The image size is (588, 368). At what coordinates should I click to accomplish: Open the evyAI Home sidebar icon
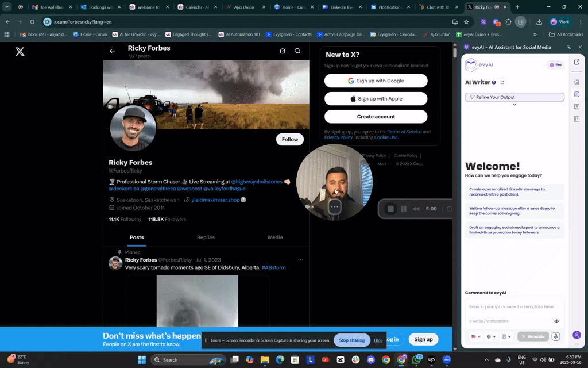pos(577,82)
